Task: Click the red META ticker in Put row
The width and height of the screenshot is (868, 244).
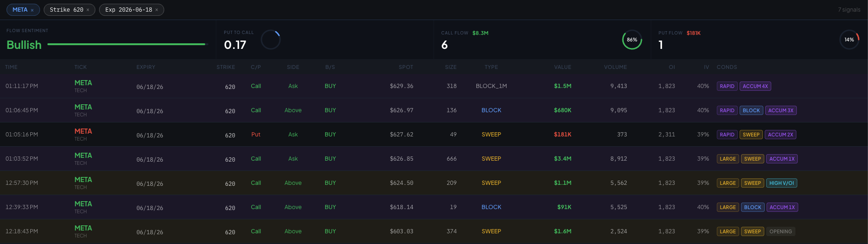Action: (x=83, y=131)
